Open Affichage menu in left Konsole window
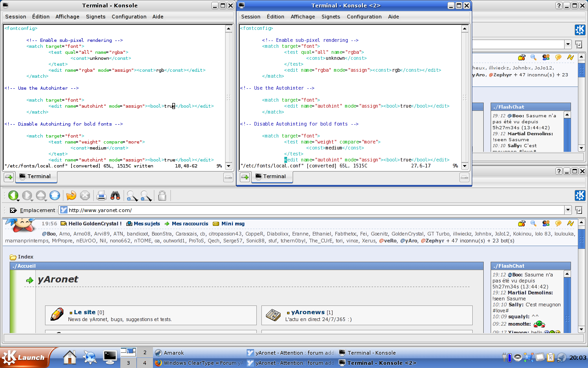Screen dimensions: 588x368 click(68, 17)
